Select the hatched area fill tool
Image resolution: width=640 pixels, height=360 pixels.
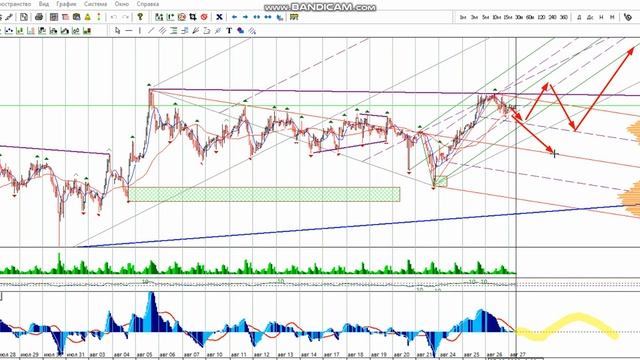pos(252,31)
